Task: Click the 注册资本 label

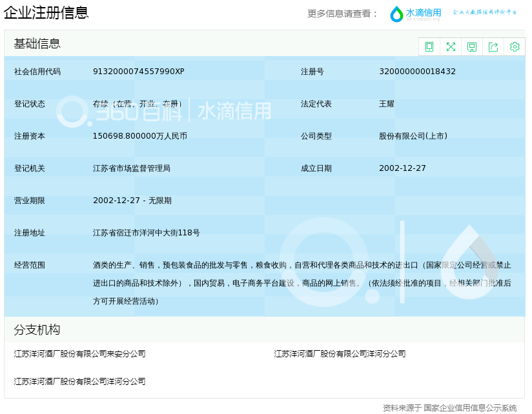Action: pos(30,136)
